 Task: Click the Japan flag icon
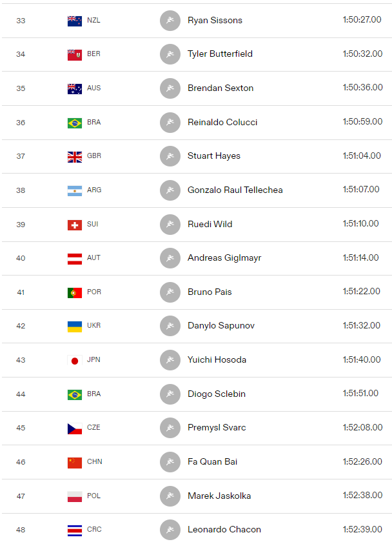[75, 361]
